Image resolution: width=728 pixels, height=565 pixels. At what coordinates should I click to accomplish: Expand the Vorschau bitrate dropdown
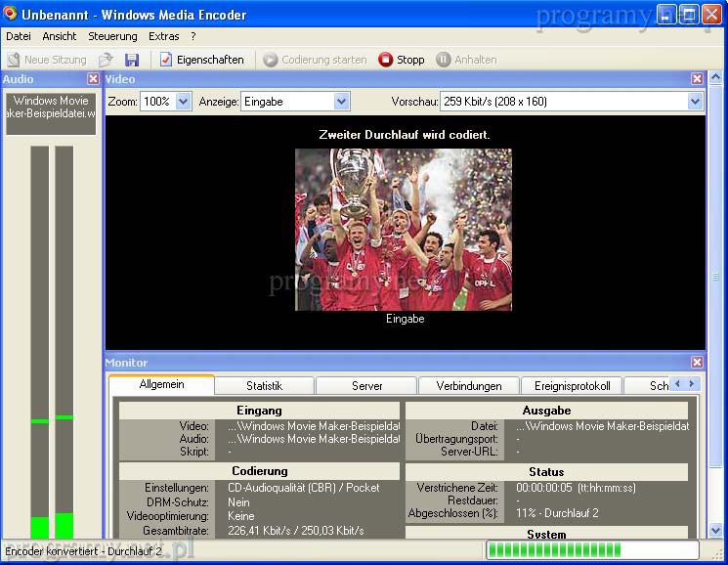click(x=695, y=102)
